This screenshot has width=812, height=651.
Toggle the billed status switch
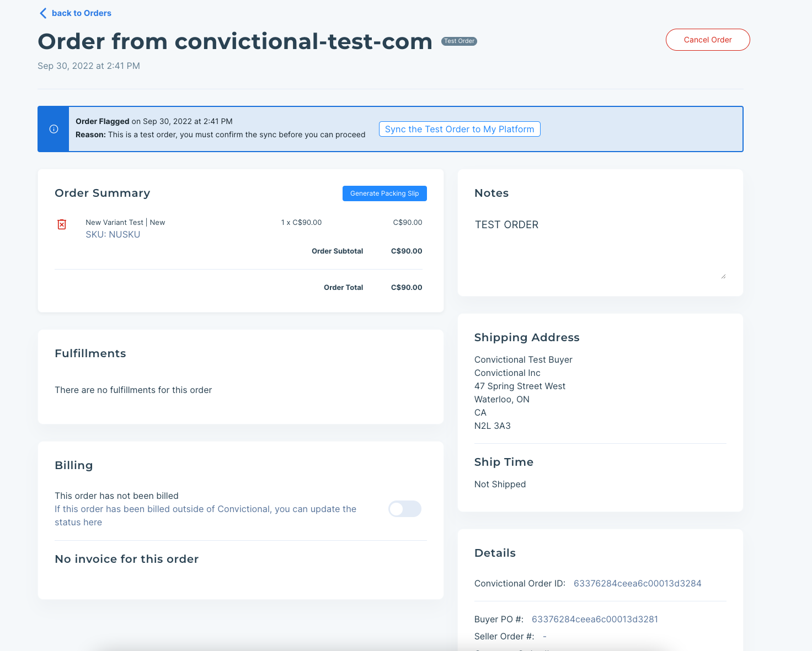[405, 509]
